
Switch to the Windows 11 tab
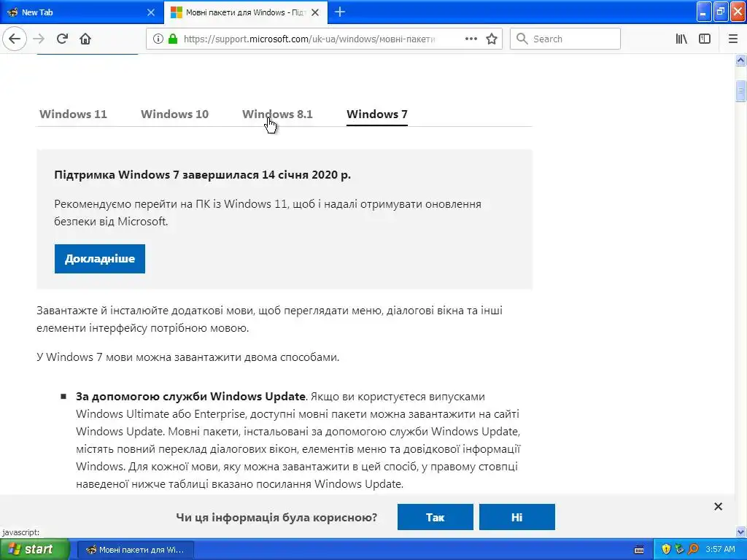tap(73, 114)
